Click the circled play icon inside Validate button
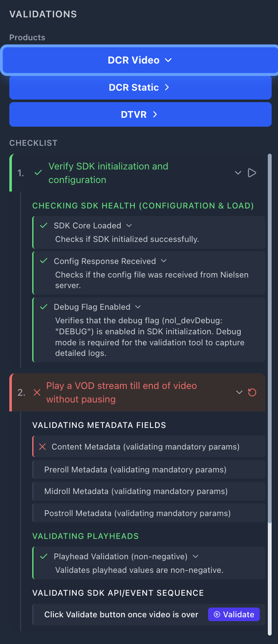This screenshot has width=278, height=644. coord(217,614)
